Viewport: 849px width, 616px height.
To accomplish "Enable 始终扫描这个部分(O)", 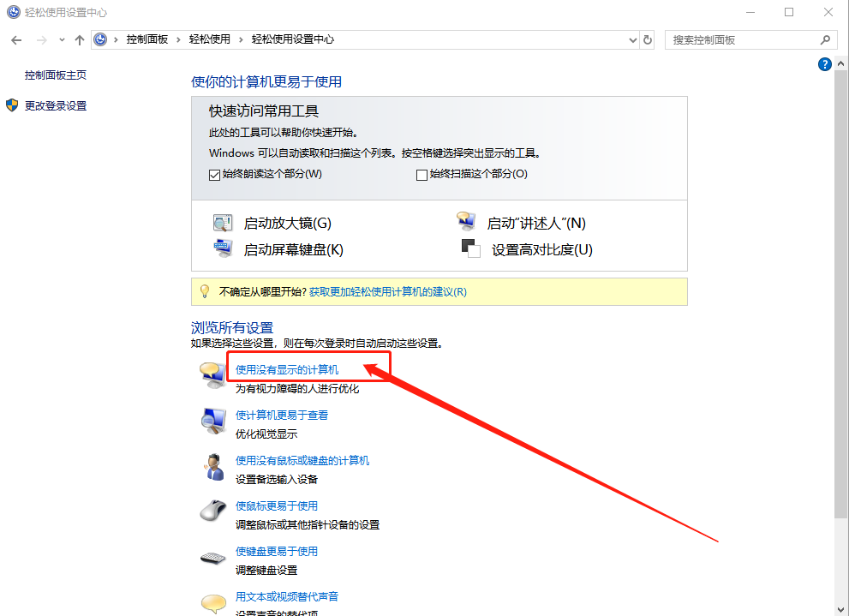I will pos(422,174).
